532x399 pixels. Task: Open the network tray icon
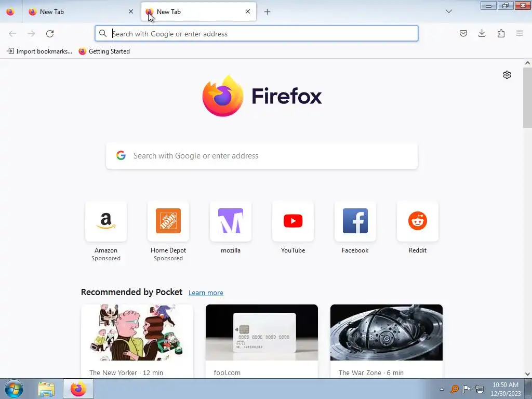pos(480,389)
